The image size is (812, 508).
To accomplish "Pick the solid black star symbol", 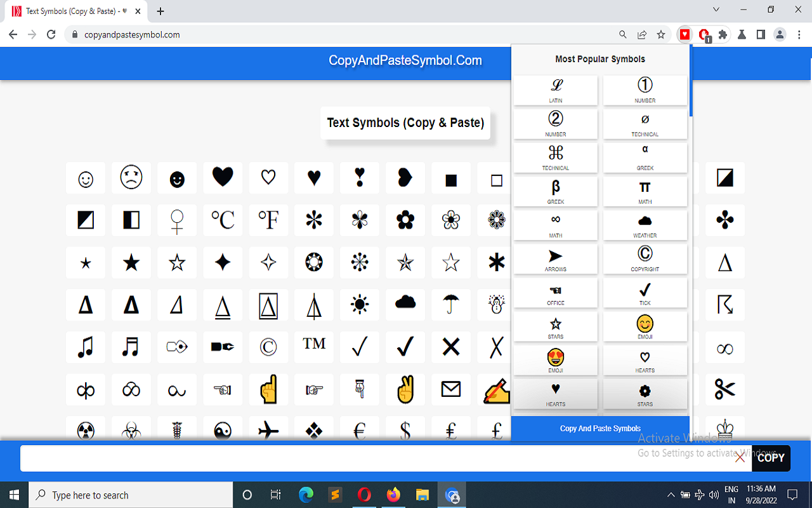I will click(x=131, y=263).
